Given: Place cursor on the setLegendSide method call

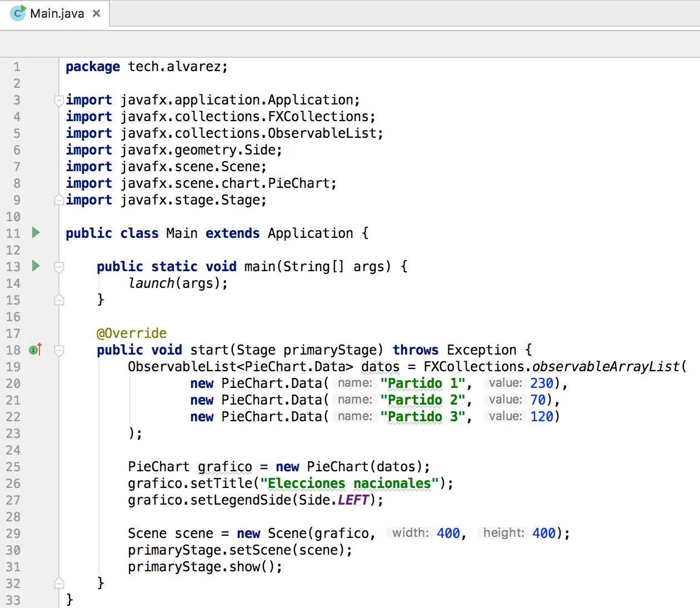Looking at the screenshot, I should click(x=241, y=500).
